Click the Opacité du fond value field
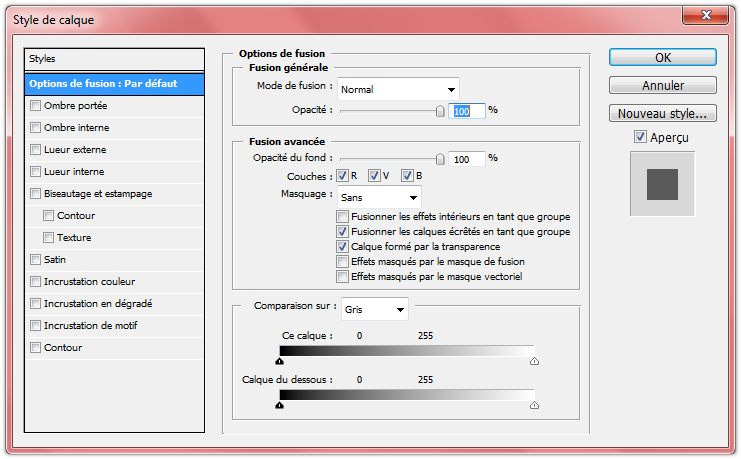This screenshot has width=741, height=459. pyautogui.click(x=466, y=159)
